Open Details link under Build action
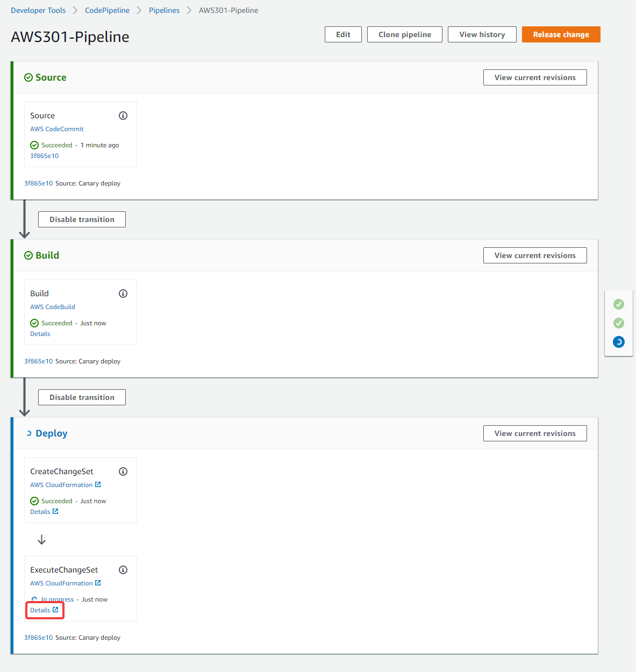The height and width of the screenshot is (672, 636). [x=40, y=334]
